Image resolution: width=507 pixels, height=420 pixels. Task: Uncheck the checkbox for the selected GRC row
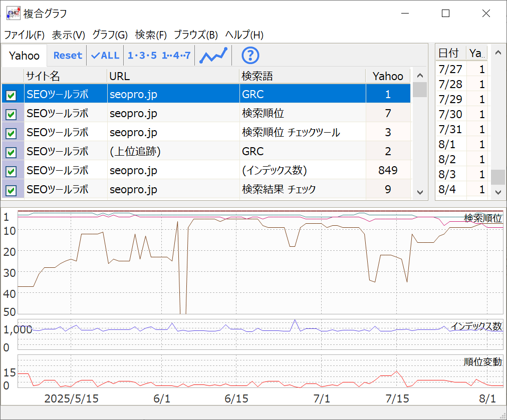(11, 95)
